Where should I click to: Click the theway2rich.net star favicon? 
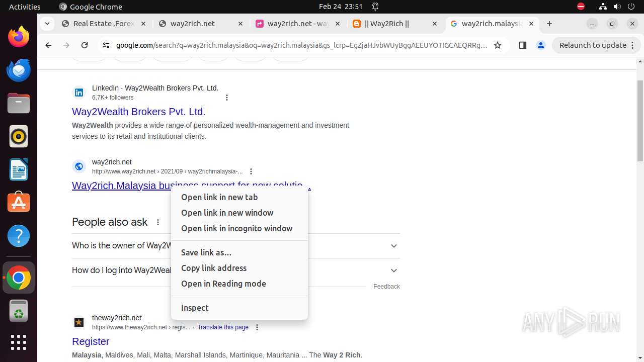79,322
